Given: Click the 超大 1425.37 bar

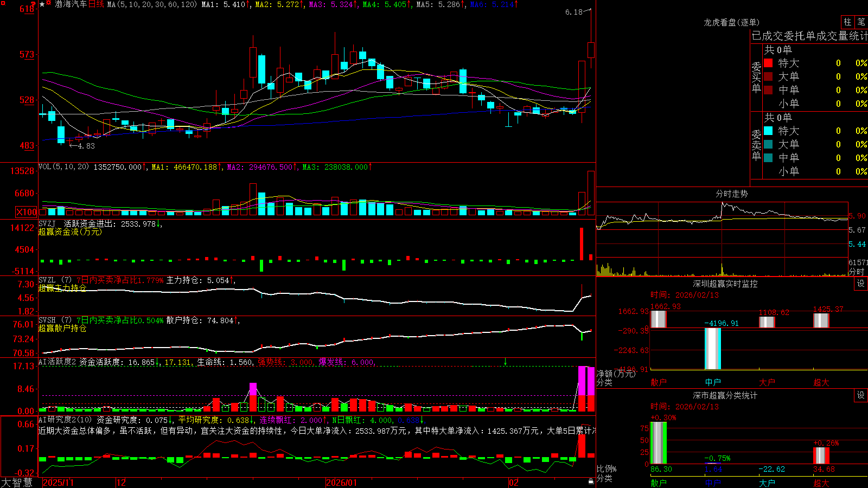Looking at the screenshot, I should tap(821, 320).
